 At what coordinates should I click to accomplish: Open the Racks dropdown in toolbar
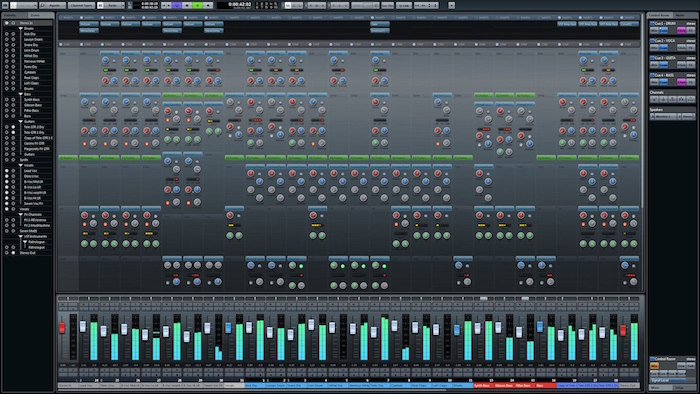pyautogui.click(x=112, y=5)
